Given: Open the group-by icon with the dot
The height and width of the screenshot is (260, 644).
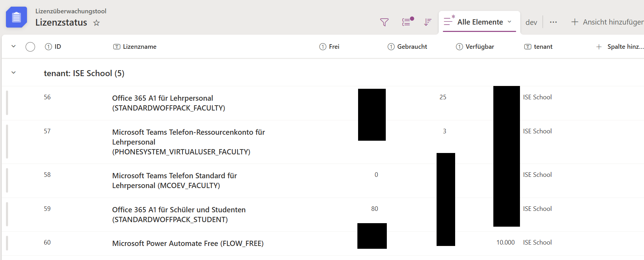Looking at the screenshot, I should coord(407,22).
